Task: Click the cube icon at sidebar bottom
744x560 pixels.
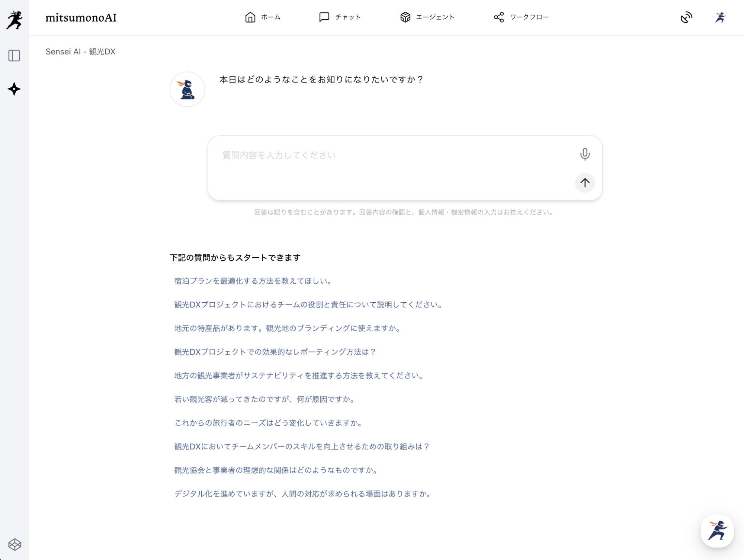Action: point(15,544)
